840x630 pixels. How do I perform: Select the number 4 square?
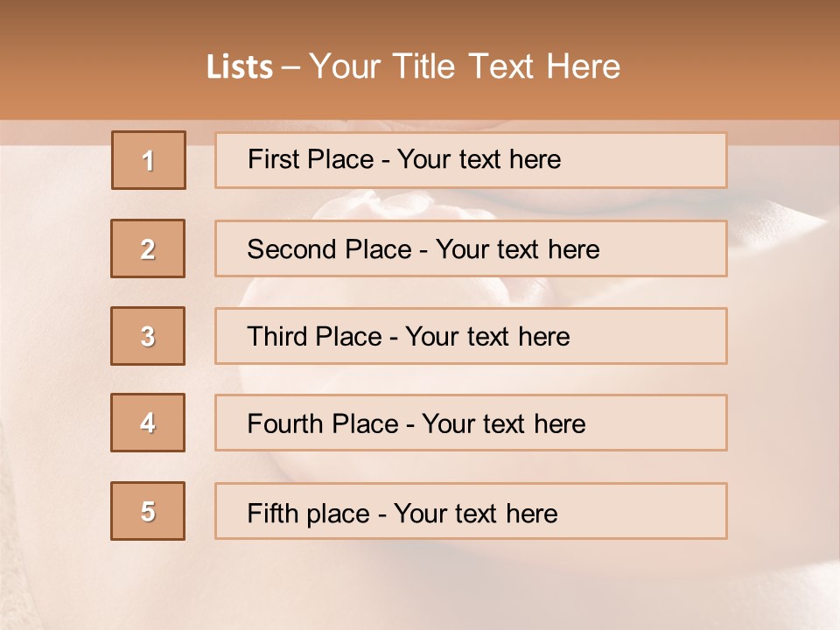tap(148, 423)
